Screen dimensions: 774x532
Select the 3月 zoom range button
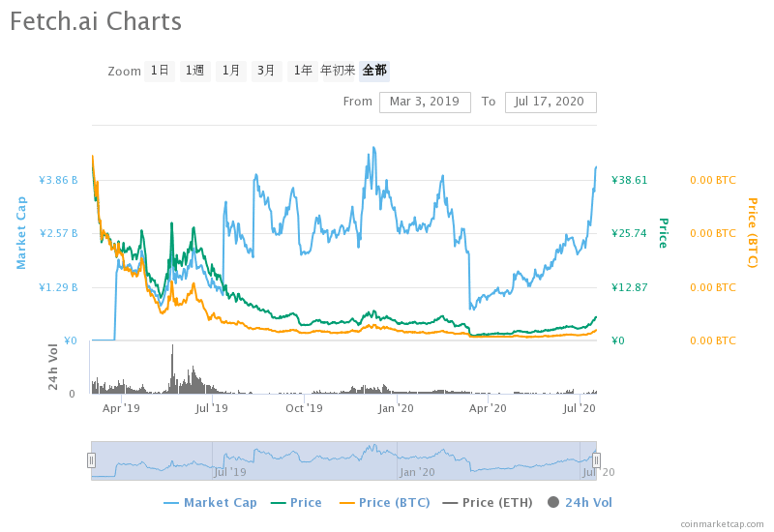coord(267,71)
